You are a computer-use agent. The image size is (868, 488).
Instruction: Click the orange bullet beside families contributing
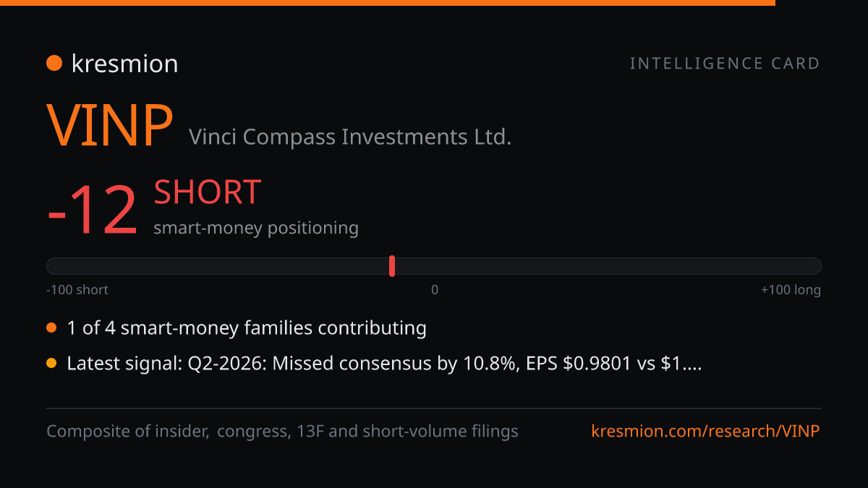coord(51,328)
